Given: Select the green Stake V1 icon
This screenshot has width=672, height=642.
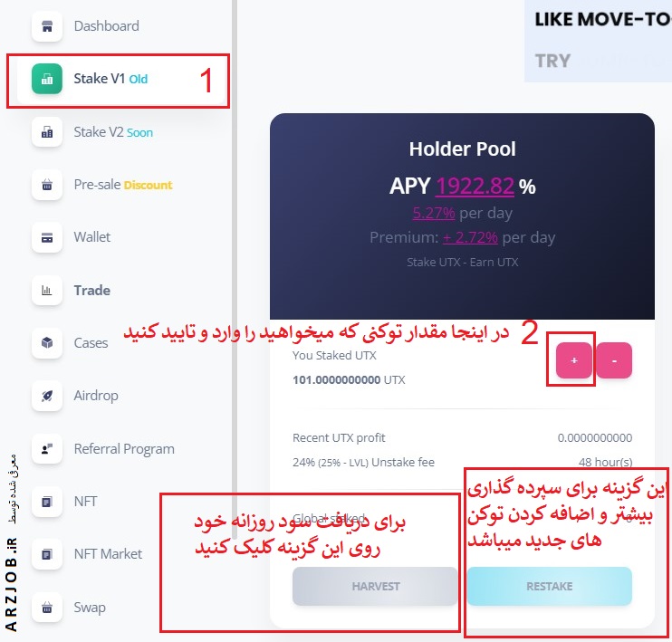Looking at the screenshot, I should click(x=47, y=79).
